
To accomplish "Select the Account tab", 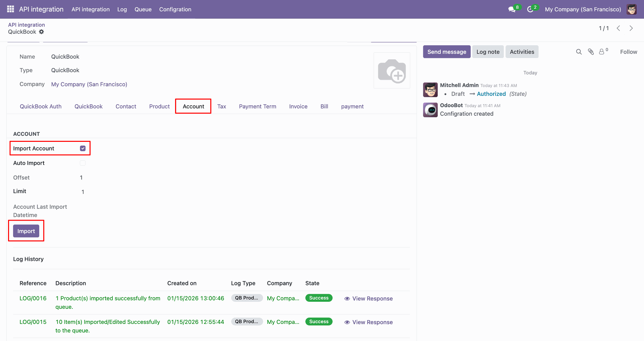I will coord(193,106).
